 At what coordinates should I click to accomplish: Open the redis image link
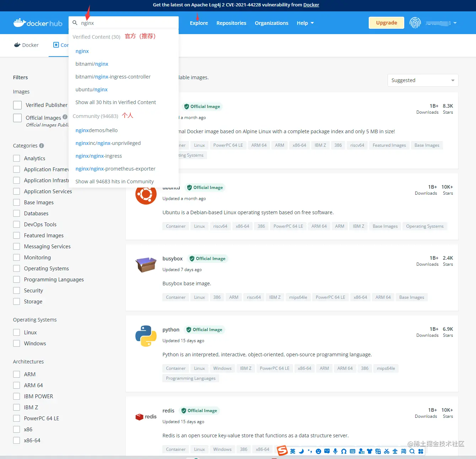tap(168, 411)
